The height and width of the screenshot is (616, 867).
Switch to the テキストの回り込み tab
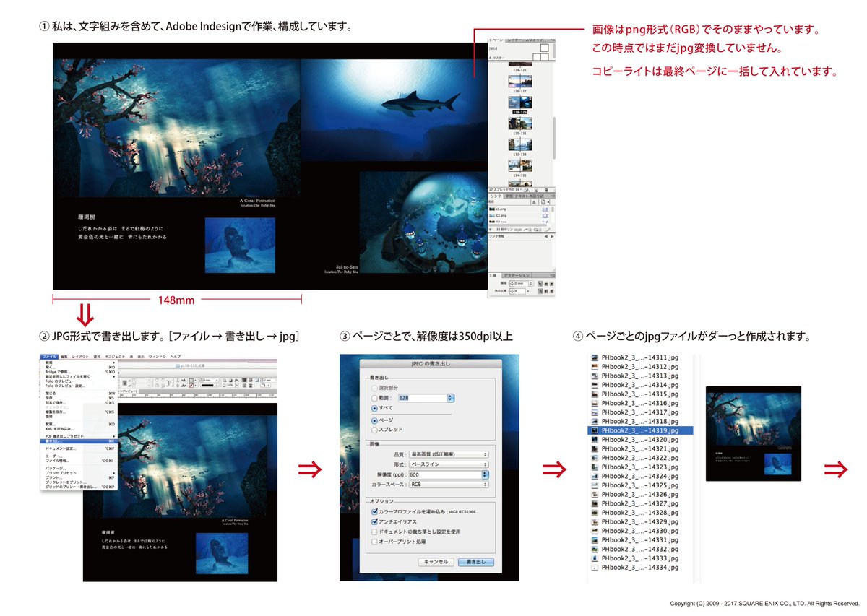click(x=529, y=196)
